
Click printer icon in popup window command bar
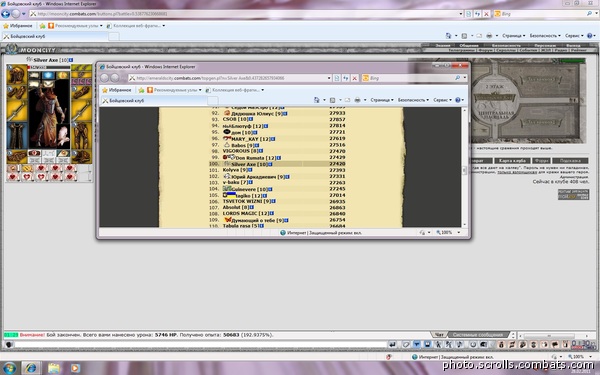coord(357,100)
